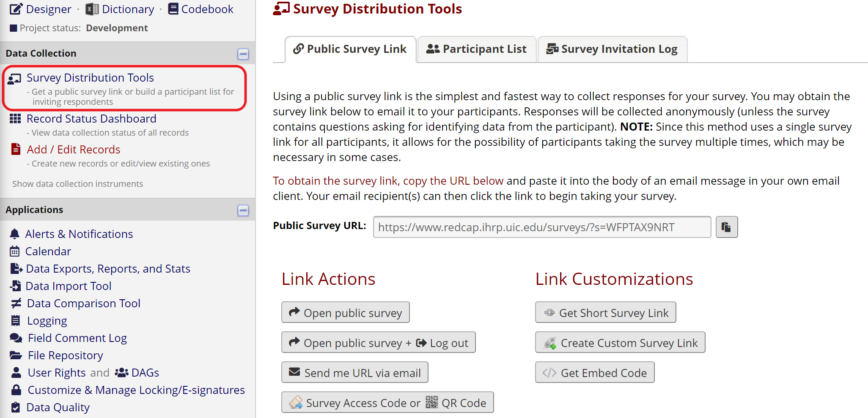Viewport: 868px width, 418px height.
Task: Open the Data Import Tool
Action: [68, 286]
